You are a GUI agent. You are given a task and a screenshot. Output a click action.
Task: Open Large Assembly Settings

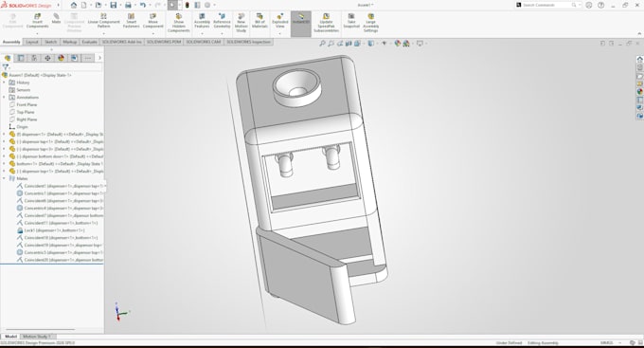point(371,23)
